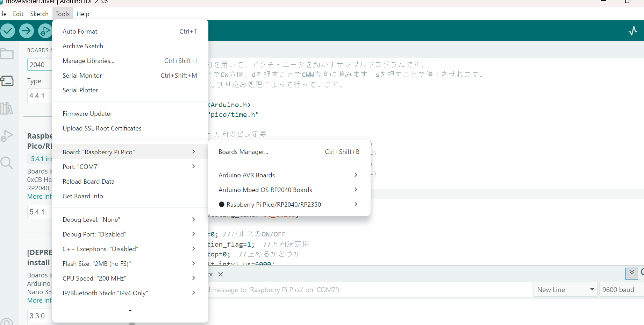Select the Raspberry Pi Pico/RP2040/RP2350 boards entry
644x325 pixels.
tap(273, 205)
